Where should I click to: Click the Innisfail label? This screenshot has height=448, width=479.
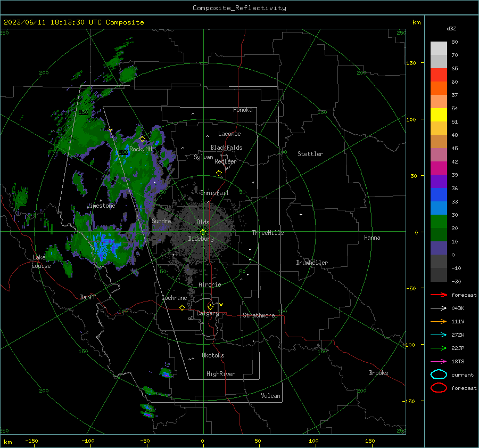click(x=214, y=193)
